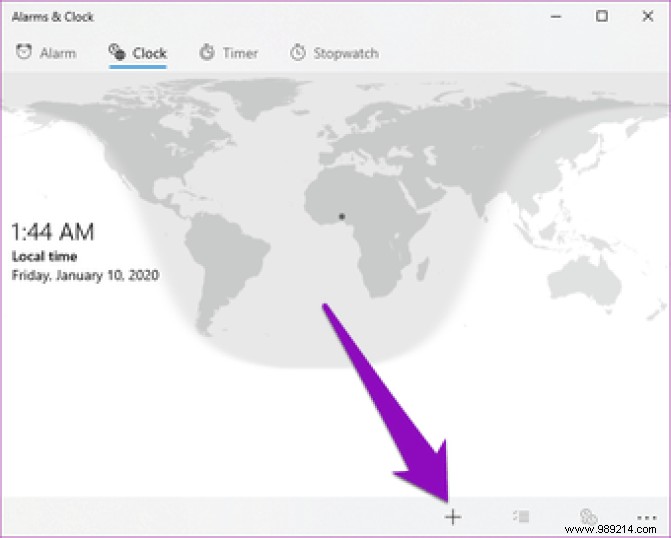This screenshot has height=538, width=671.
Task: Click the select clocks list icon
Action: pos(521,517)
